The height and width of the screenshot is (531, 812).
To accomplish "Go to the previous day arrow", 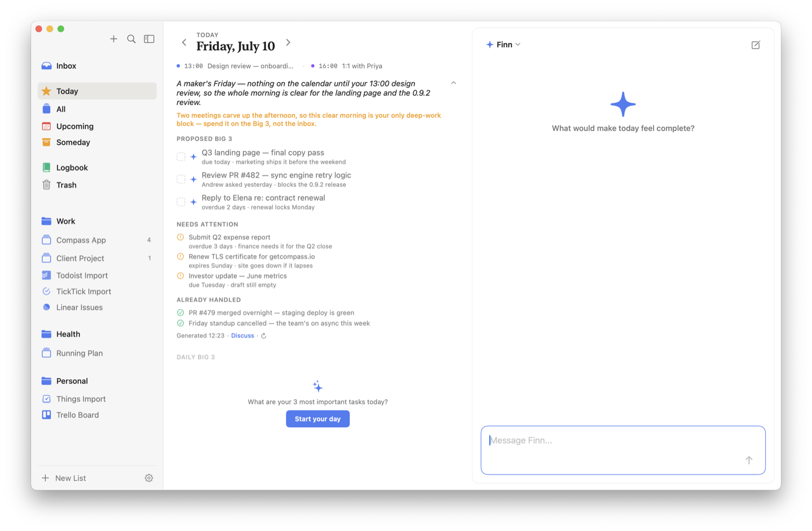I will (184, 42).
